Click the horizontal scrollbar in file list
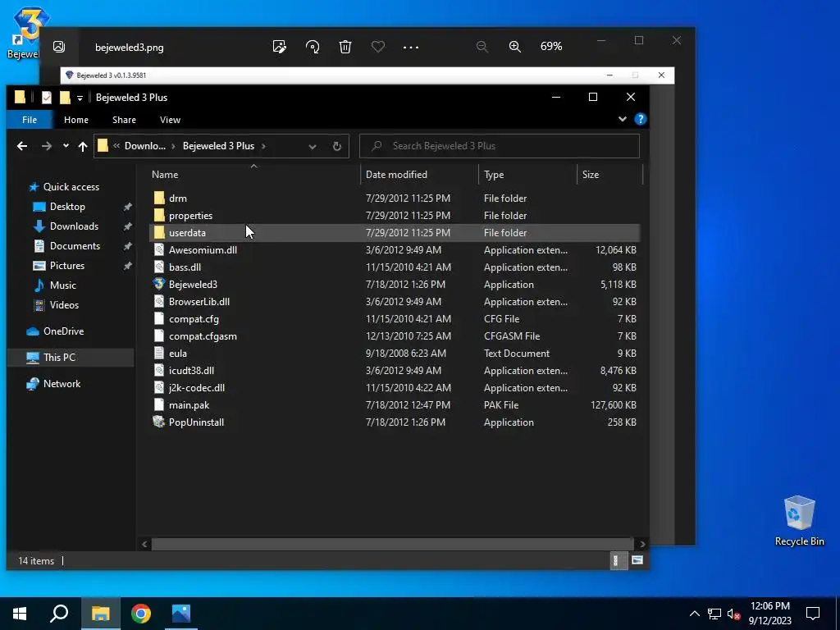Viewport: 840px width, 630px height. pos(392,544)
